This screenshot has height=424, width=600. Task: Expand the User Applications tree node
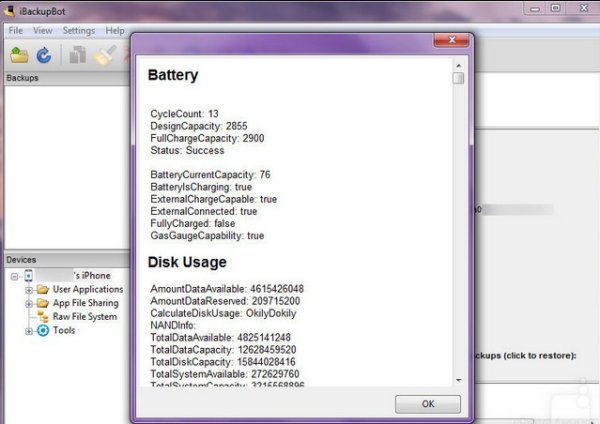point(29,290)
